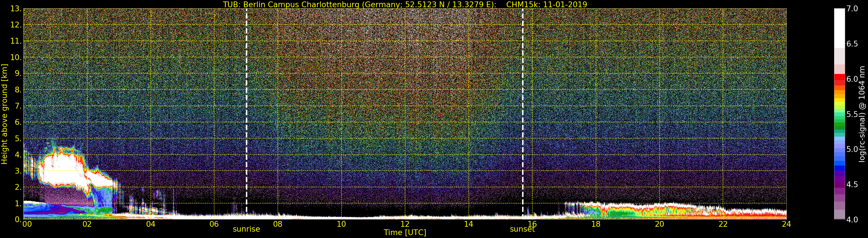Screen dimensions: 868x238
Task: Click height axis tick '8.'
Action: [x=18, y=90]
